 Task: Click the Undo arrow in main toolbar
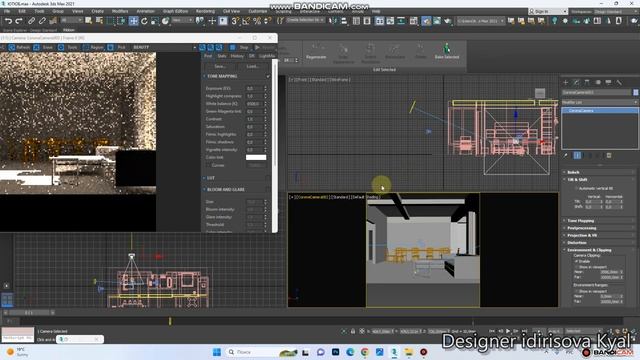tap(8, 21)
